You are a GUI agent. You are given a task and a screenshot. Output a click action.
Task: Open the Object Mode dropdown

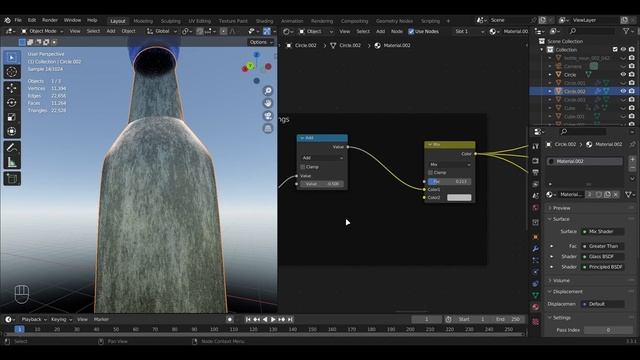point(42,31)
